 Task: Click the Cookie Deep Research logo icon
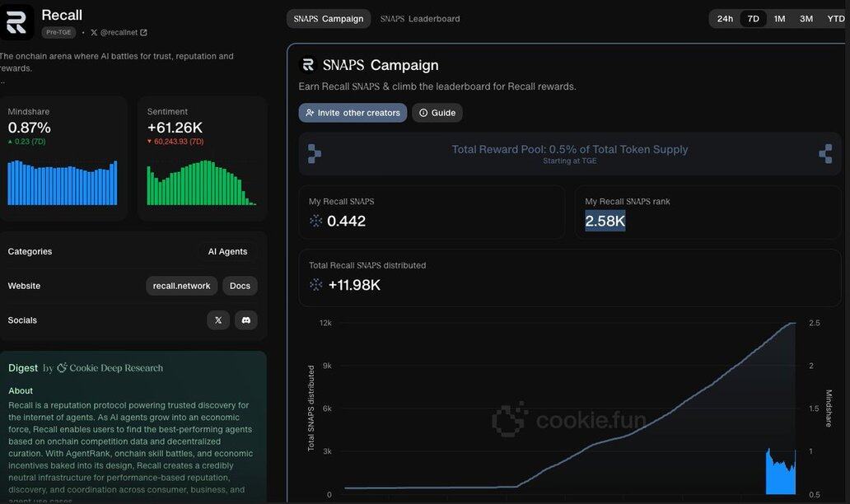coord(63,368)
